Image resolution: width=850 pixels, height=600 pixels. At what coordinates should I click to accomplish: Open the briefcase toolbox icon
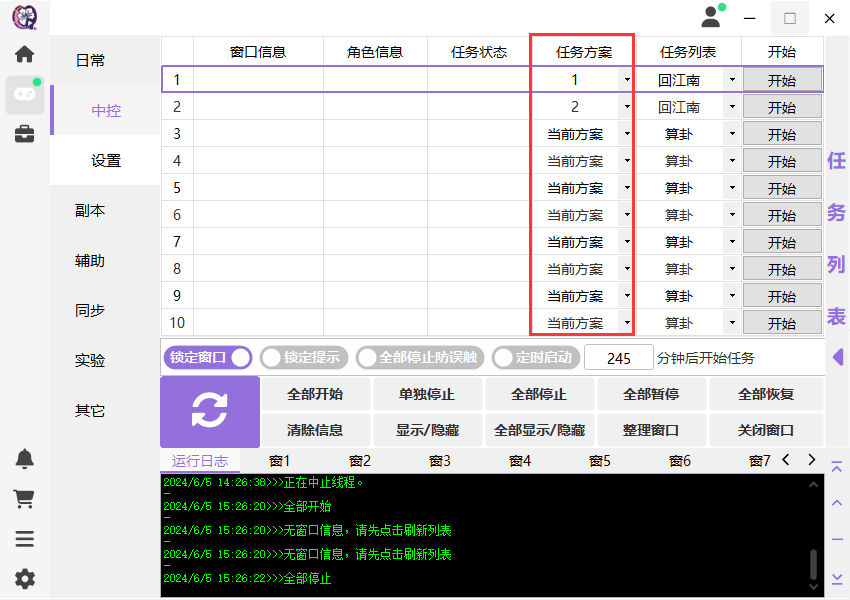point(24,133)
